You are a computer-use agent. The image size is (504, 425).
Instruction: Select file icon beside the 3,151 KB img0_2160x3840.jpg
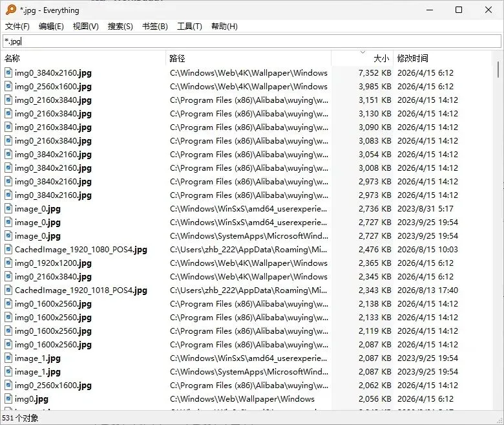pos(8,100)
